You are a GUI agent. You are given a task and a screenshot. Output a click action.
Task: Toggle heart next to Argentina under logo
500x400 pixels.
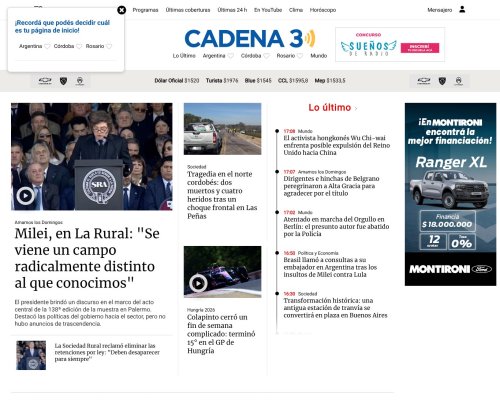(230, 56)
